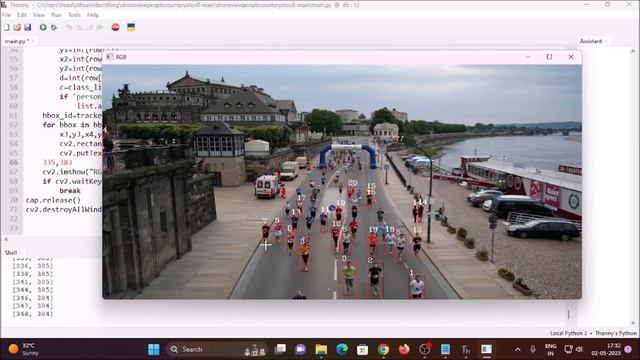Run the current script with the green play icon
640x360 pixels.
[x=43, y=27]
